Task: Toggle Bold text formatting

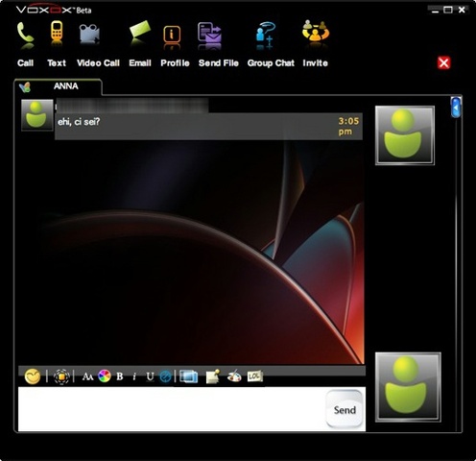Action: [120, 376]
